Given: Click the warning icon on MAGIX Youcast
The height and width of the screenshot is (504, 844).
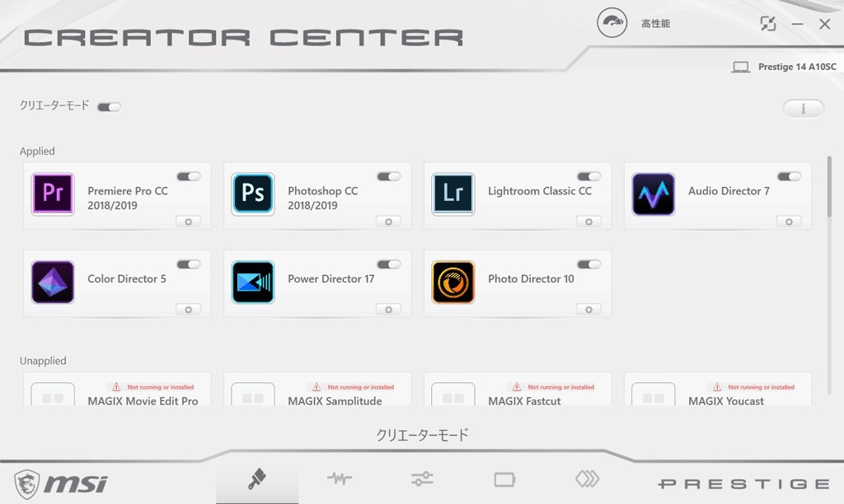Looking at the screenshot, I should 717,387.
